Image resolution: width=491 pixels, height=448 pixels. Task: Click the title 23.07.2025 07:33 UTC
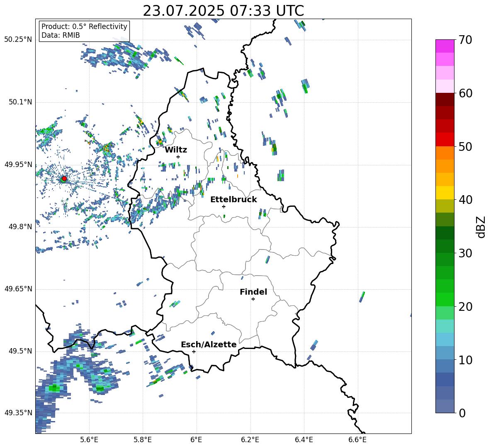[223, 11]
